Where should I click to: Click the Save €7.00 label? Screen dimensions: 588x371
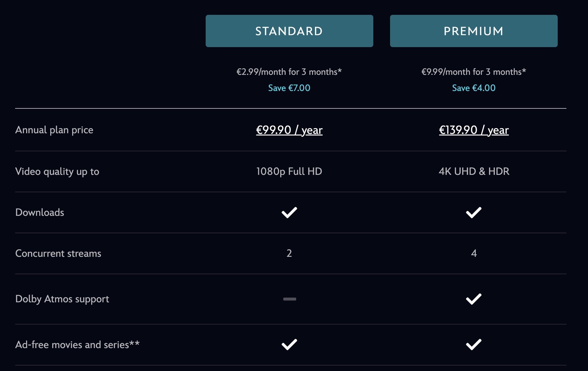(x=289, y=88)
